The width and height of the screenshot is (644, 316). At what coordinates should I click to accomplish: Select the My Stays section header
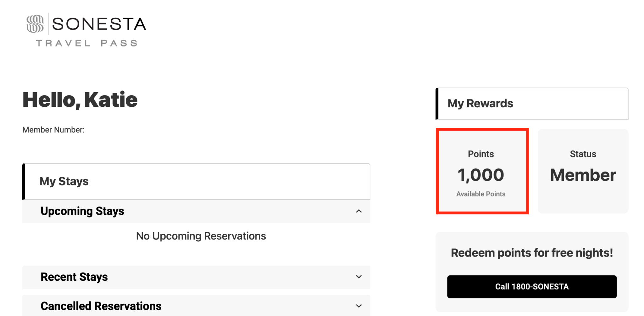tap(64, 181)
